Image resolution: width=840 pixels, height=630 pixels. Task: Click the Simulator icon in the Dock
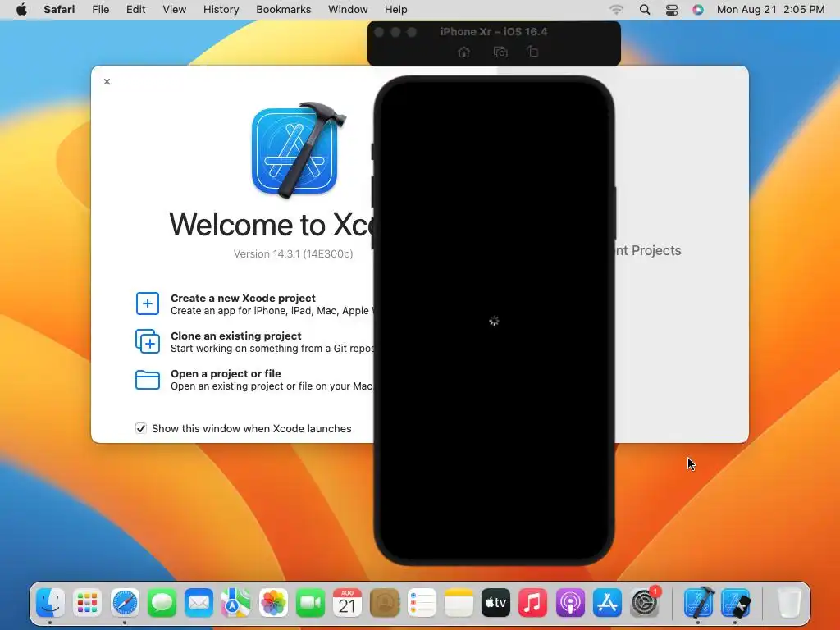[736, 603]
